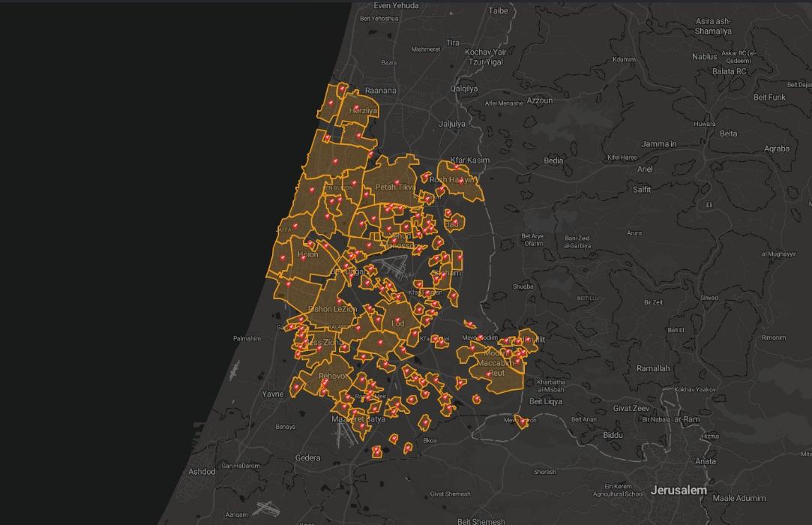The height and width of the screenshot is (525, 812).
Task: Click the Bir Zeit label
Action: point(653,302)
